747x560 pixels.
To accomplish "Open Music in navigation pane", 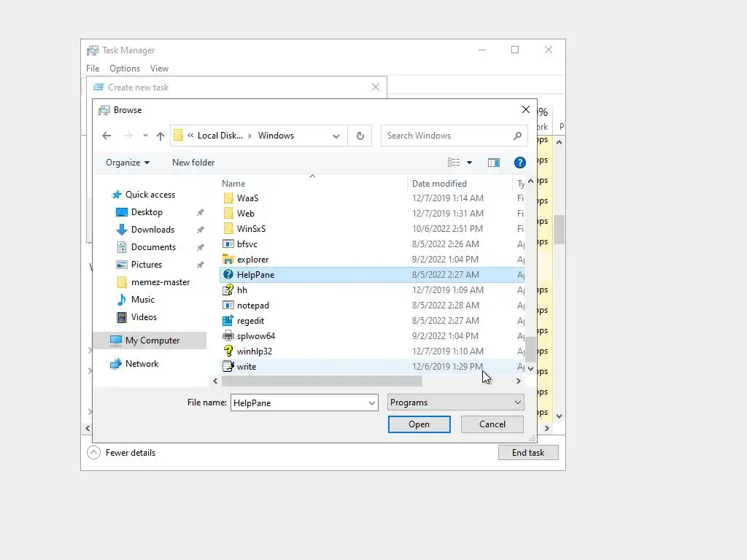I will click(142, 300).
